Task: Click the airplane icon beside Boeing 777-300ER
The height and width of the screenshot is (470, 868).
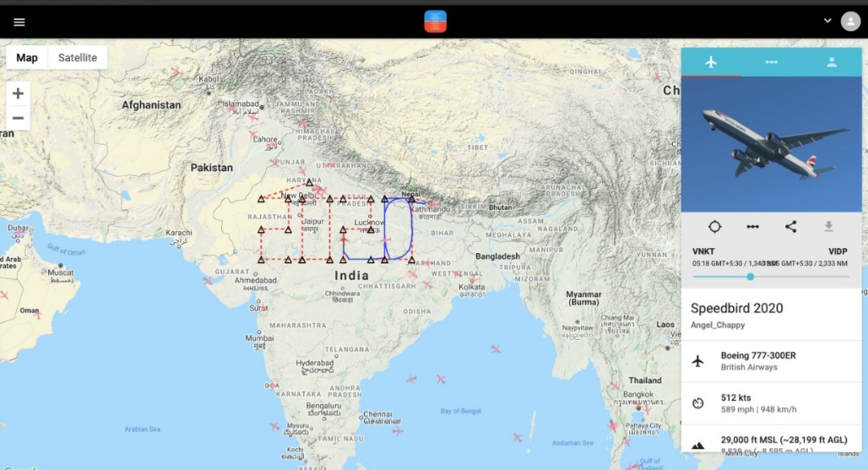Action: pos(698,362)
